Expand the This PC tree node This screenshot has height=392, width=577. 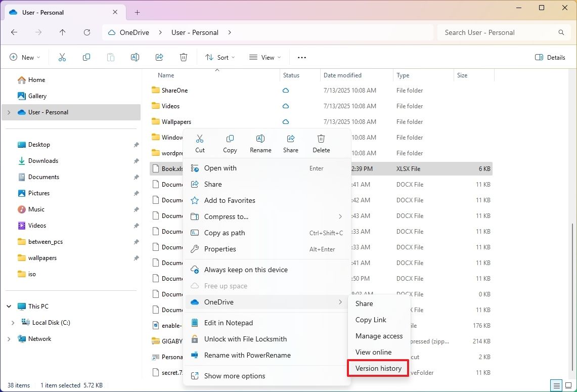pos(8,306)
